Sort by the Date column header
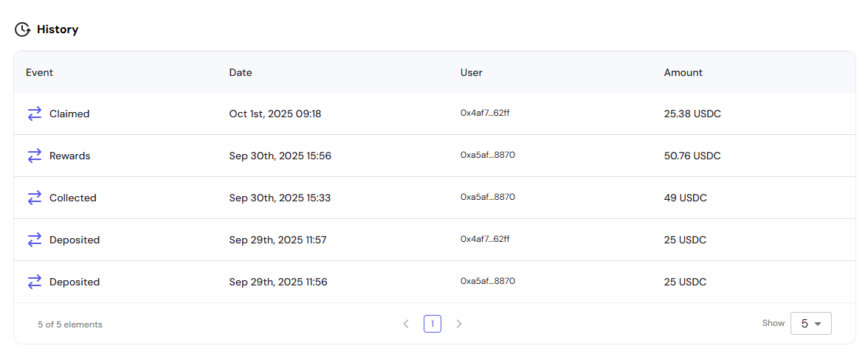Screen dimensions: 868x354 pyautogui.click(x=241, y=72)
